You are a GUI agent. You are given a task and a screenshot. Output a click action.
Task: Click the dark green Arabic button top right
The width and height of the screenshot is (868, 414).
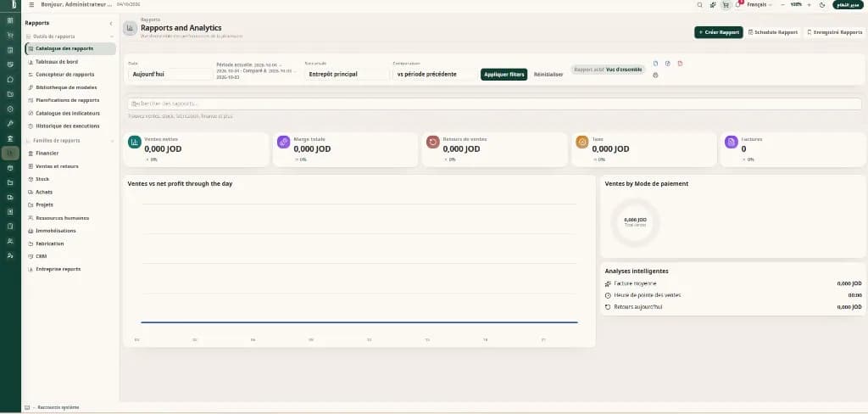point(848,4)
